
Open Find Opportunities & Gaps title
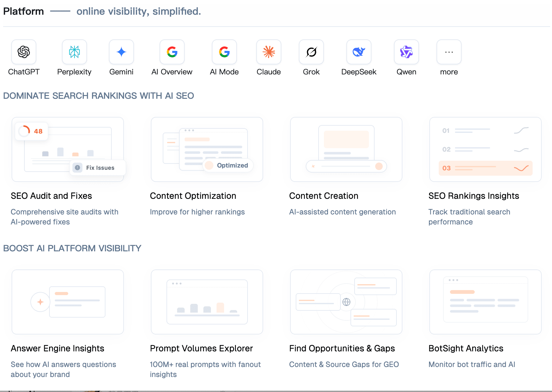pyautogui.click(x=342, y=349)
